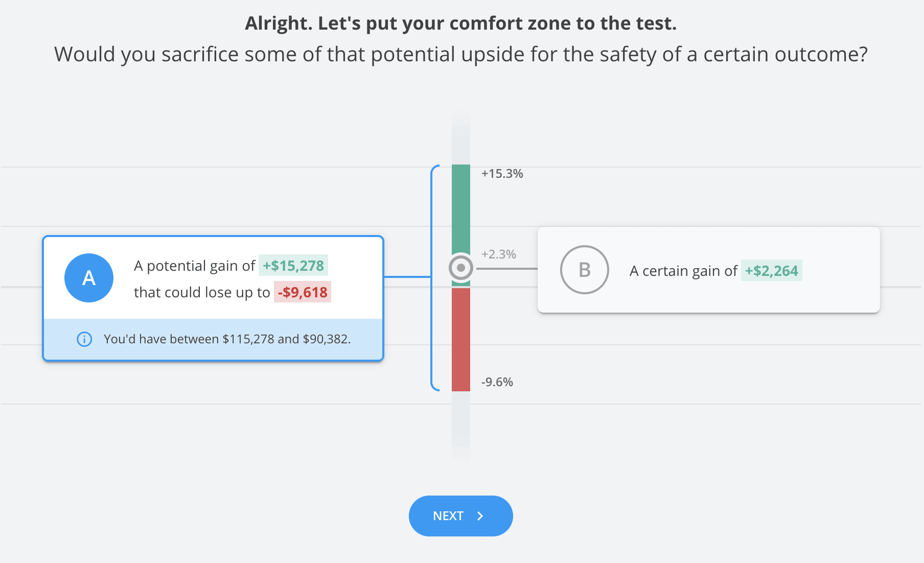Image resolution: width=924 pixels, height=563 pixels.
Task: Click the +15.3% label above the bar
Action: click(x=502, y=173)
